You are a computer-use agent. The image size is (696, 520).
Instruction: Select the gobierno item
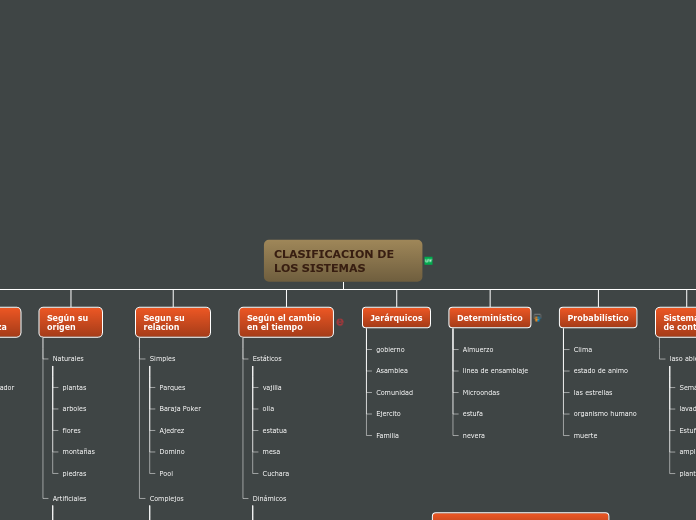coord(390,349)
